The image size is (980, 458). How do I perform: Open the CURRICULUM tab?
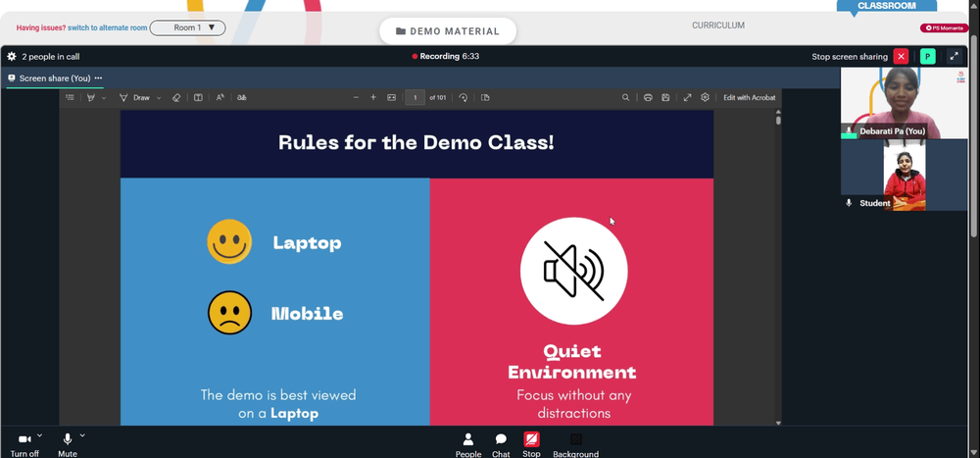[x=718, y=25]
